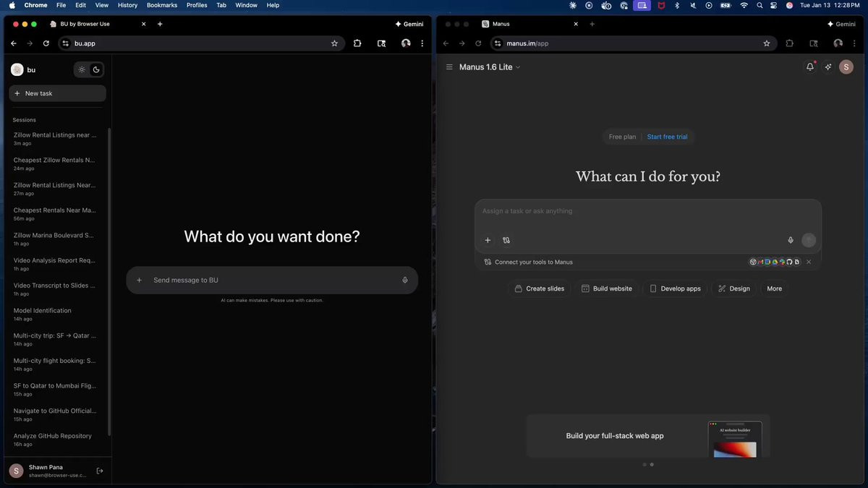This screenshot has height=488, width=868.
Task: Focus the Assign a task input in Manus
Action: 648,211
